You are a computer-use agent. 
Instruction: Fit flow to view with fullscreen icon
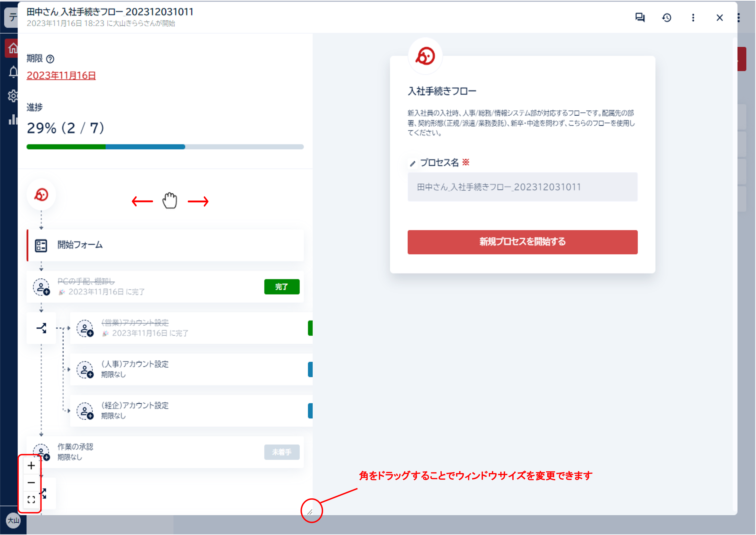(31, 500)
